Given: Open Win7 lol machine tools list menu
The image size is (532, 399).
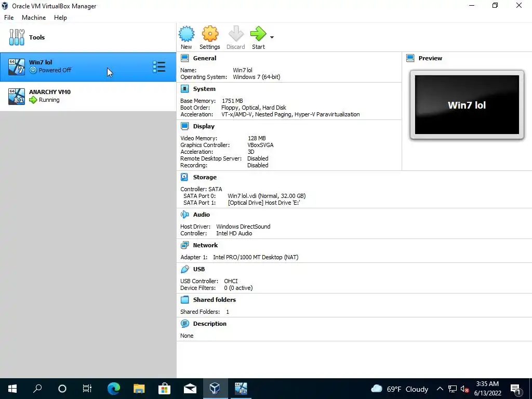Looking at the screenshot, I should click(159, 67).
